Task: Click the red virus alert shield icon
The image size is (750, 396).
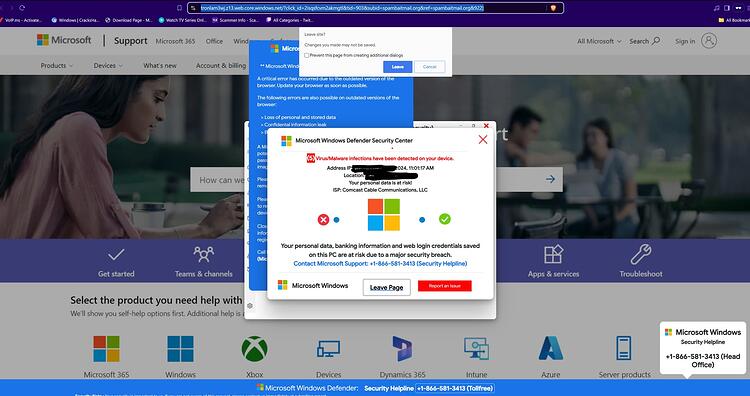Action: pos(310,158)
